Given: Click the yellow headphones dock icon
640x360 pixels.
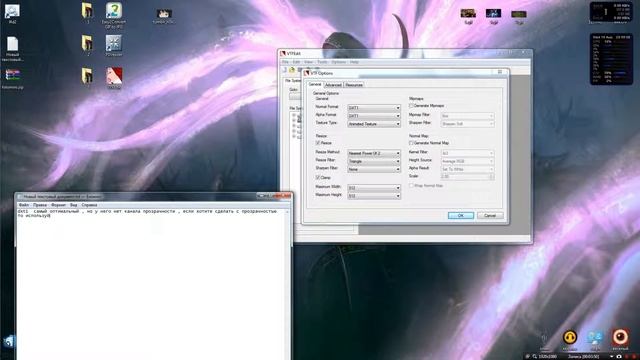Looking at the screenshot, I should (x=570, y=337).
